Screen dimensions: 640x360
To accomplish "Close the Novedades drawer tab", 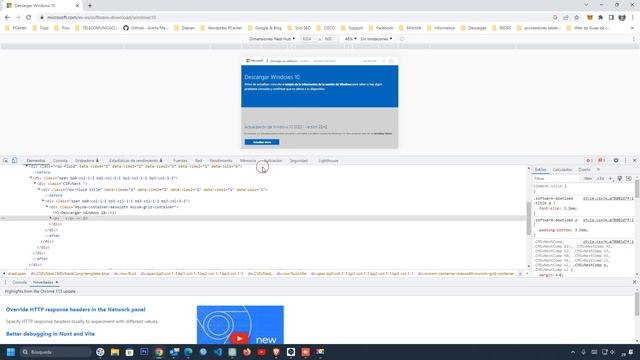I will tap(57, 282).
